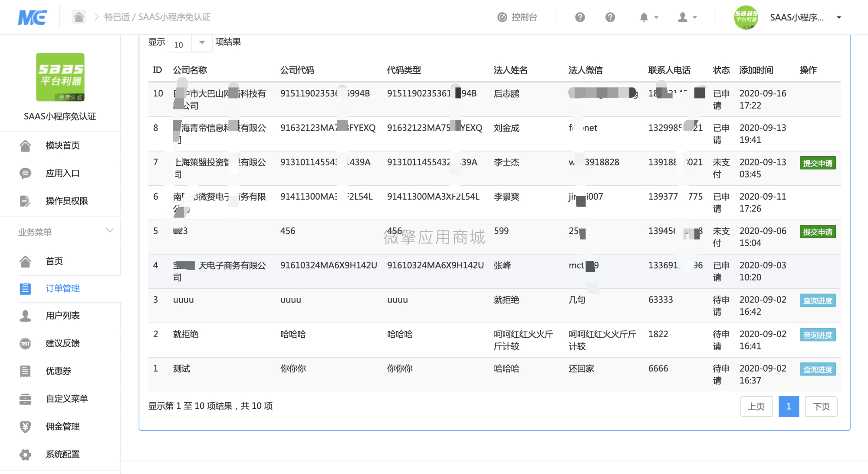Click the phone value 6666

658,369
